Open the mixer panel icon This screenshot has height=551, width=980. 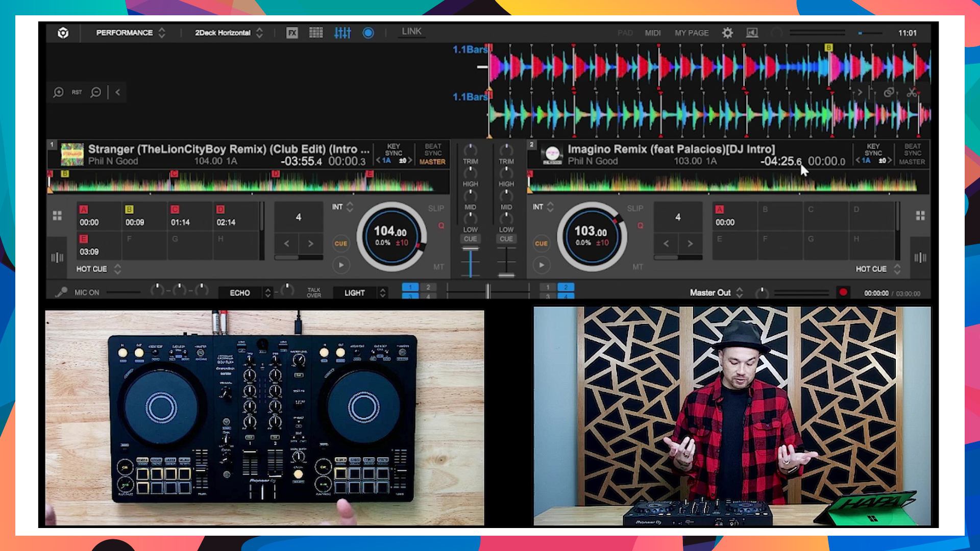342,33
